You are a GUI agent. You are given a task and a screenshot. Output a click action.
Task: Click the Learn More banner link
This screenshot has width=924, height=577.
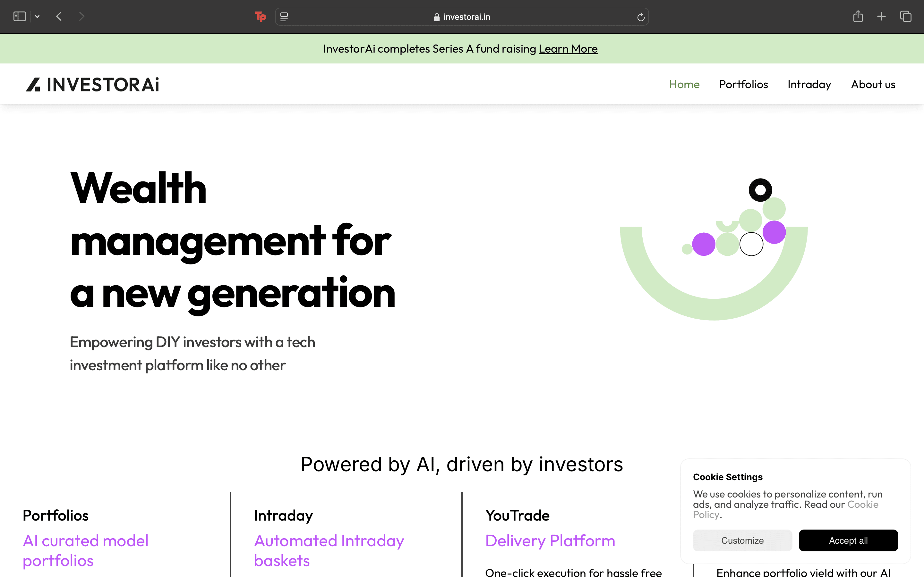point(568,49)
